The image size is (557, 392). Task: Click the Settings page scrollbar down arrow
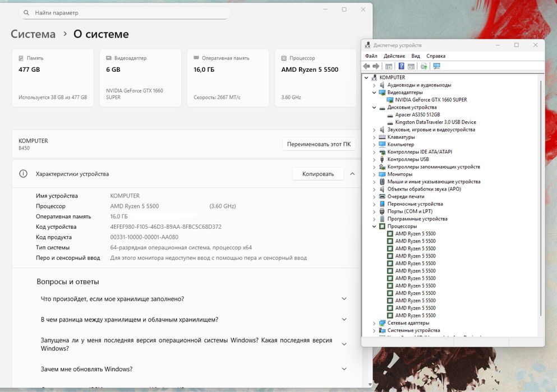370,385
